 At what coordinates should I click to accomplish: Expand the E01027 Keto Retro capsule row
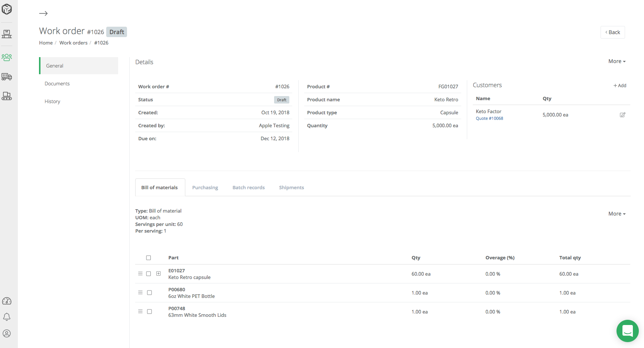click(x=159, y=273)
